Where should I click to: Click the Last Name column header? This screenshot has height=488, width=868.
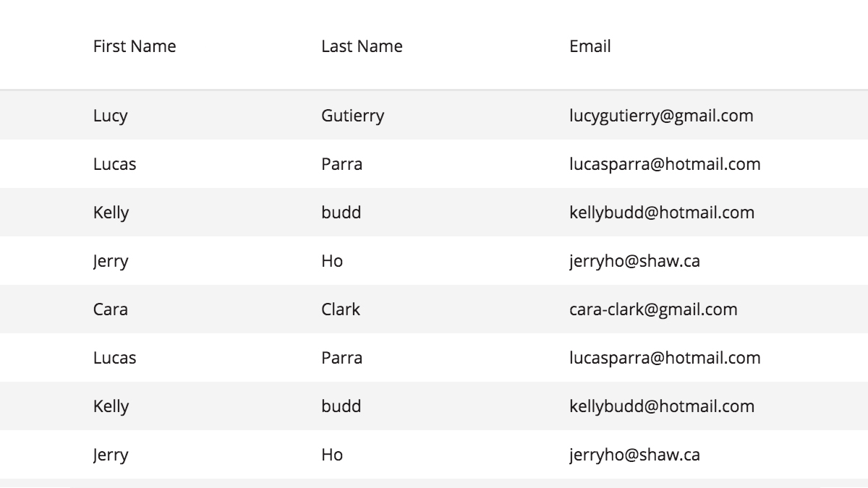coord(362,46)
